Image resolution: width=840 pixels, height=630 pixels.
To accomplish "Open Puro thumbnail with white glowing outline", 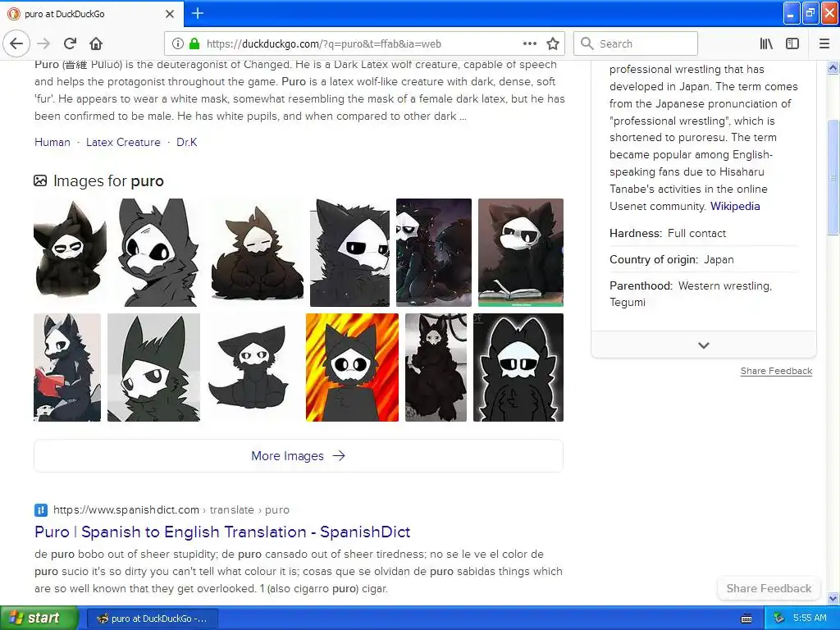I will [518, 367].
